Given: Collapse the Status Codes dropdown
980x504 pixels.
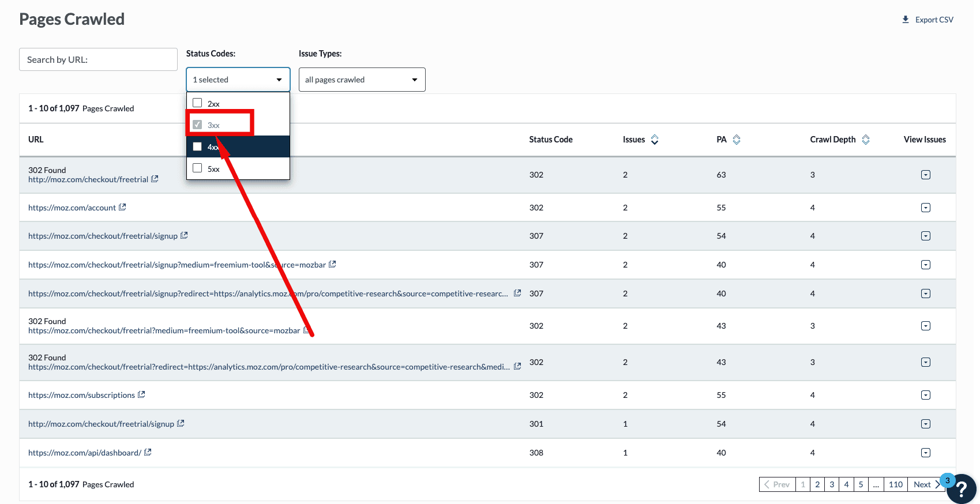Looking at the screenshot, I should pyautogui.click(x=238, y=80).
